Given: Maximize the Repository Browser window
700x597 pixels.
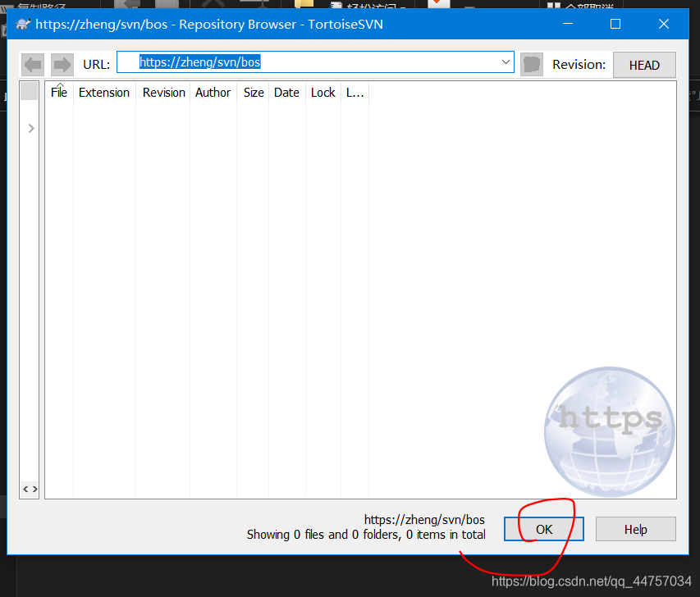Looking at the screenshot, I should pyautogui.click(x=615, y=24).
